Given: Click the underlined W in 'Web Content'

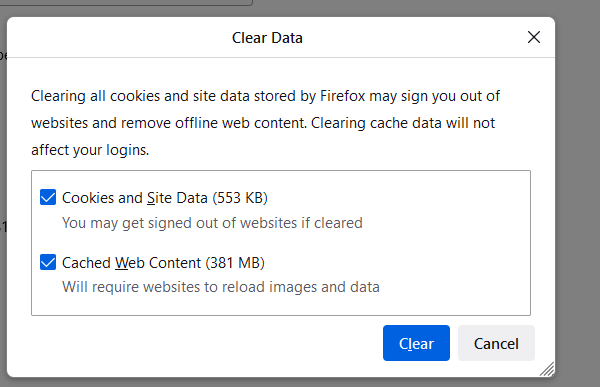Looking at the screenshot, I should [x=122, y=263].
